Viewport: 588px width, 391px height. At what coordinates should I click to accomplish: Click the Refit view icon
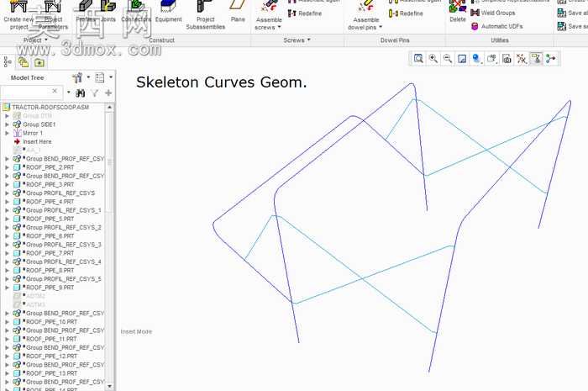[418, 59]
